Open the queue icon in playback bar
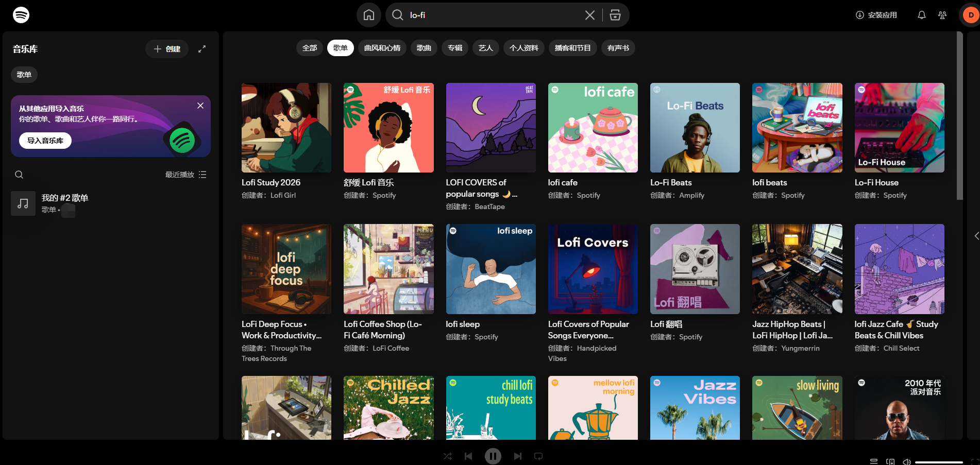The image size is (980, 465). point(874,461)
